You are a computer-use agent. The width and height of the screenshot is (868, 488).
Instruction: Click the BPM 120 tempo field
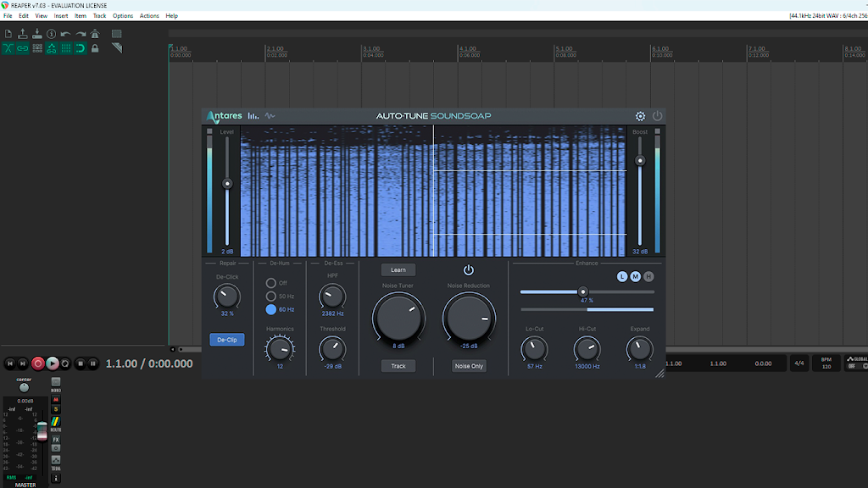click(x=826, y=363)
